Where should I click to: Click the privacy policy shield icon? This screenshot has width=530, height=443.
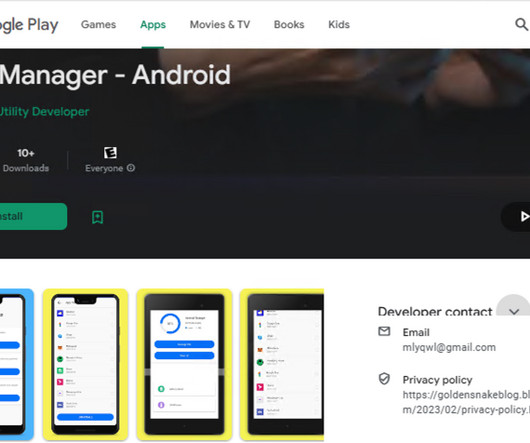pos(384,379)
